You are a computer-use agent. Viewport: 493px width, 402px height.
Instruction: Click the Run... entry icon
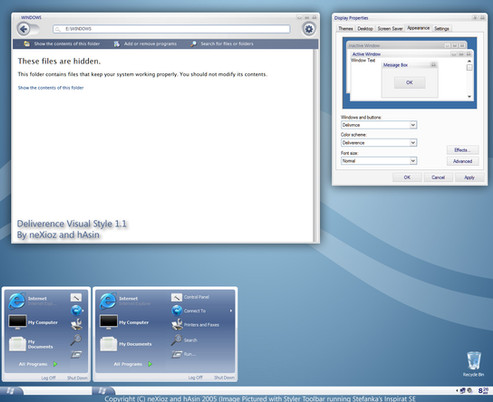click(177, 354)
